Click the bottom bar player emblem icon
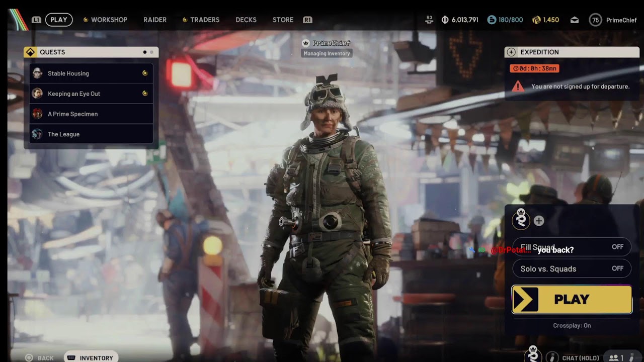Image resolution: width=644 pixels, height=362 pixels. click(533, 355)
